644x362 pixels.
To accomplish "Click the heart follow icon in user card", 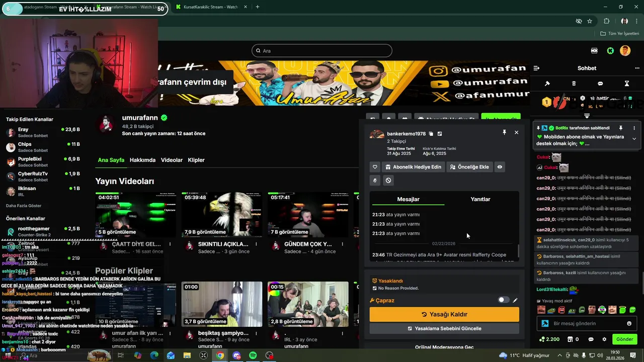I will coord(375,167).
